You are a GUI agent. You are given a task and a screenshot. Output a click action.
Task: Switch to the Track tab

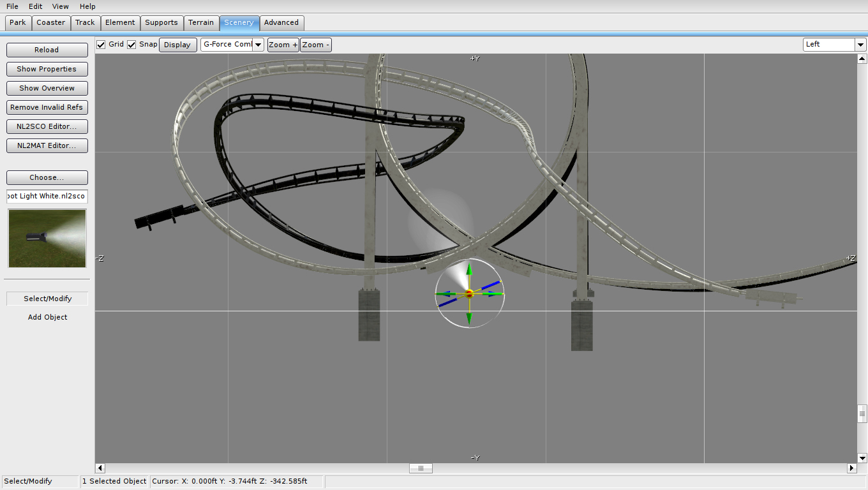point(85,22)
